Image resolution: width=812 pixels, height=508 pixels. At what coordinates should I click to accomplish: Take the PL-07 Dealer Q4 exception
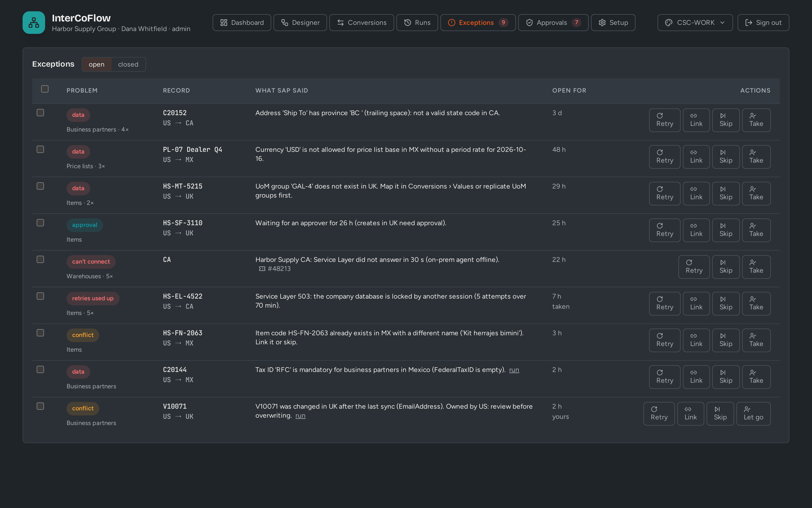click(756, 157)
